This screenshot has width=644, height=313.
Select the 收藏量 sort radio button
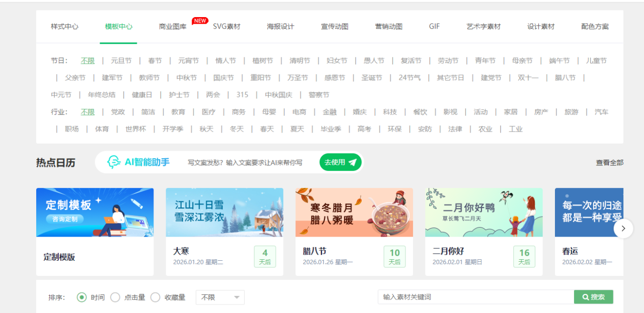[x=155, y=297]
